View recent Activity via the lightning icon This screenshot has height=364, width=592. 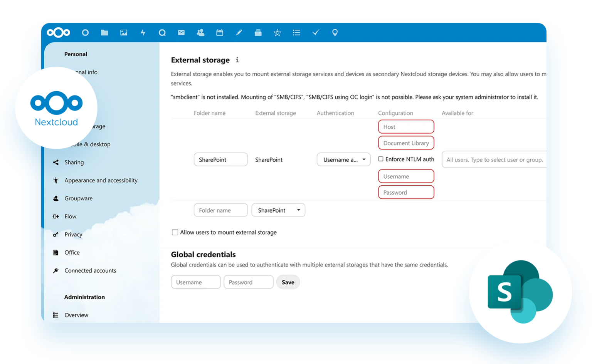pos(143,32)
